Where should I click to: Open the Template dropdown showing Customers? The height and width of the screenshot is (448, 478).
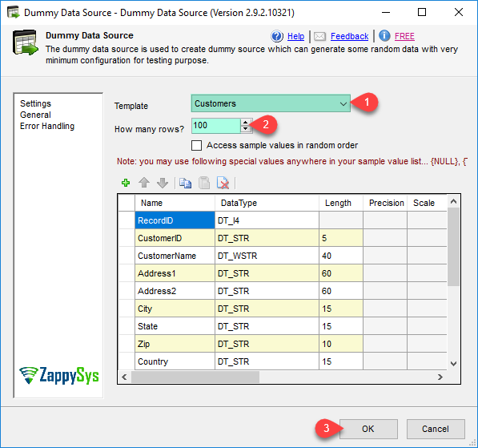click(271, 103)
